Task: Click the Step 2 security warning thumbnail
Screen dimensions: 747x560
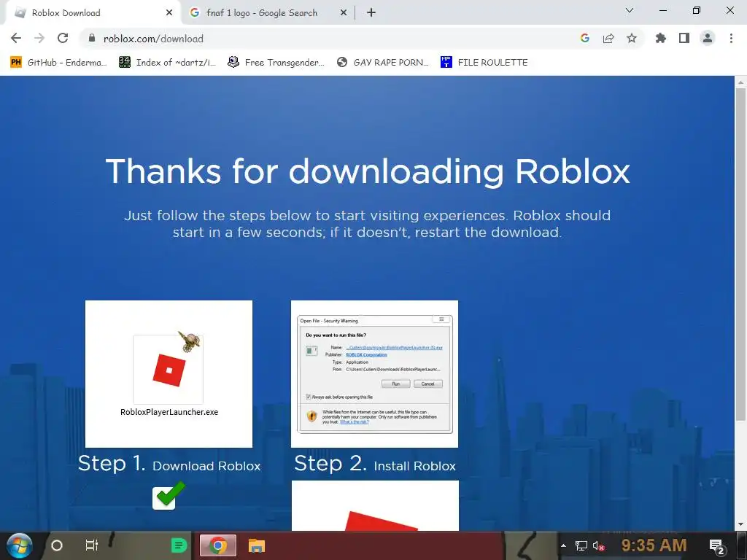Action: 374,374
